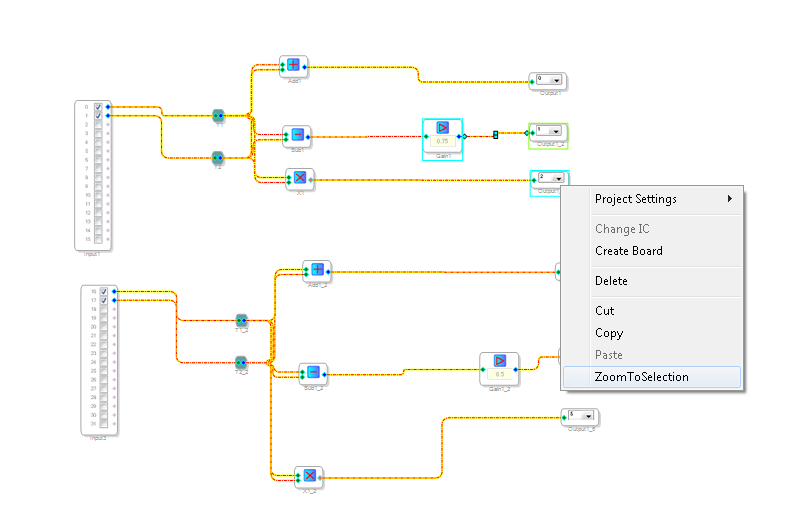
Task: Click the X1_2 multiply block icon
Action: pyautogui.click(x=310, y=475)
